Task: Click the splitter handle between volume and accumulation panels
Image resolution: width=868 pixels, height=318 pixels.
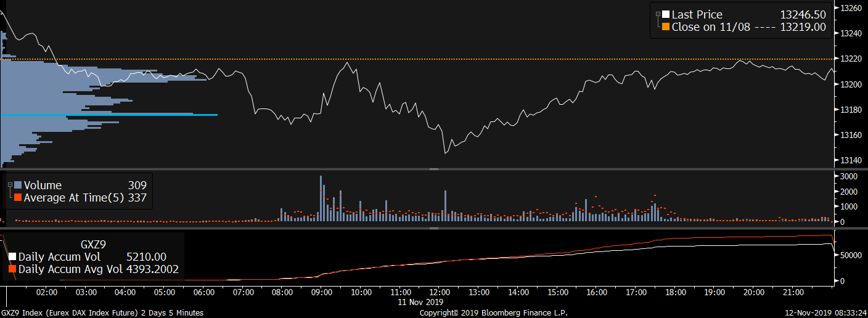Action: (433, 228)
